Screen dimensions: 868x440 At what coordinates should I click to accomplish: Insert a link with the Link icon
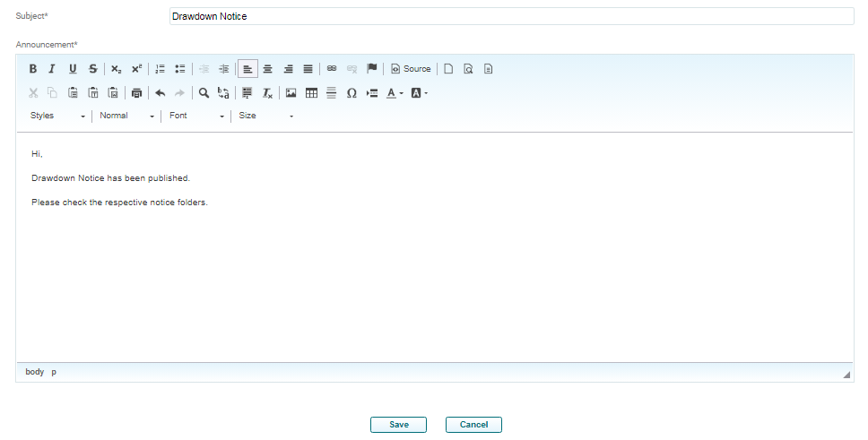coord(332,69)
